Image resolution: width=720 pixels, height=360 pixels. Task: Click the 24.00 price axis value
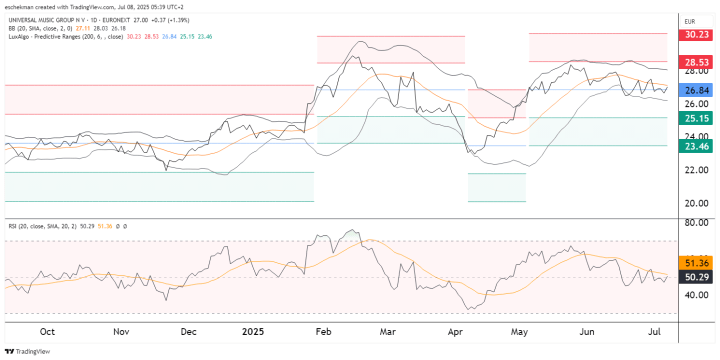click(696, 137)
